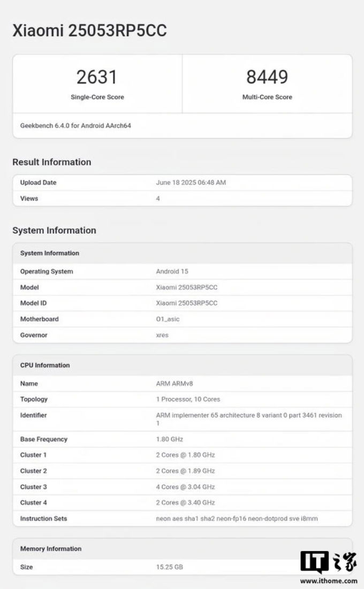Click the 15.25 GB memory size value
Viewport: 364px width, 589px height.
tap(169, 566)
